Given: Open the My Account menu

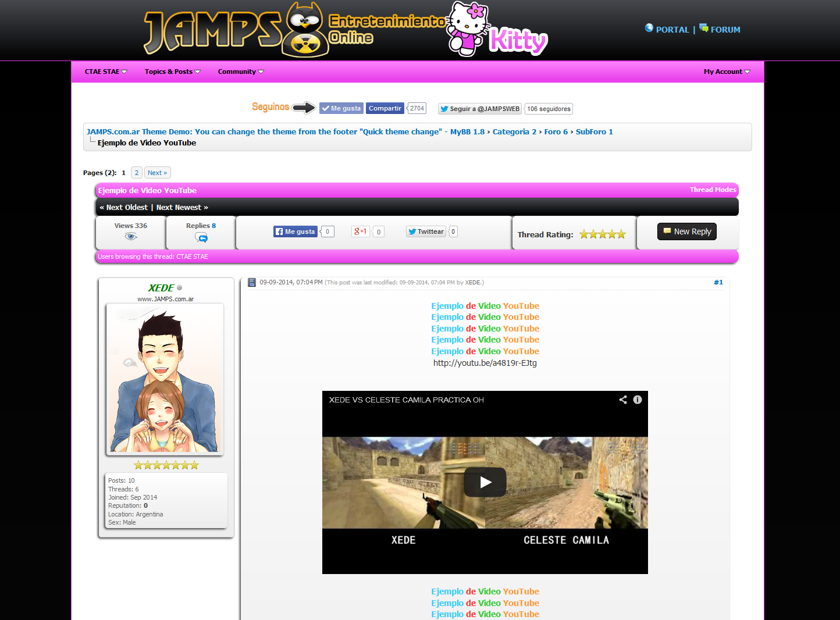Looking at the screenshot, I should 727,72.
